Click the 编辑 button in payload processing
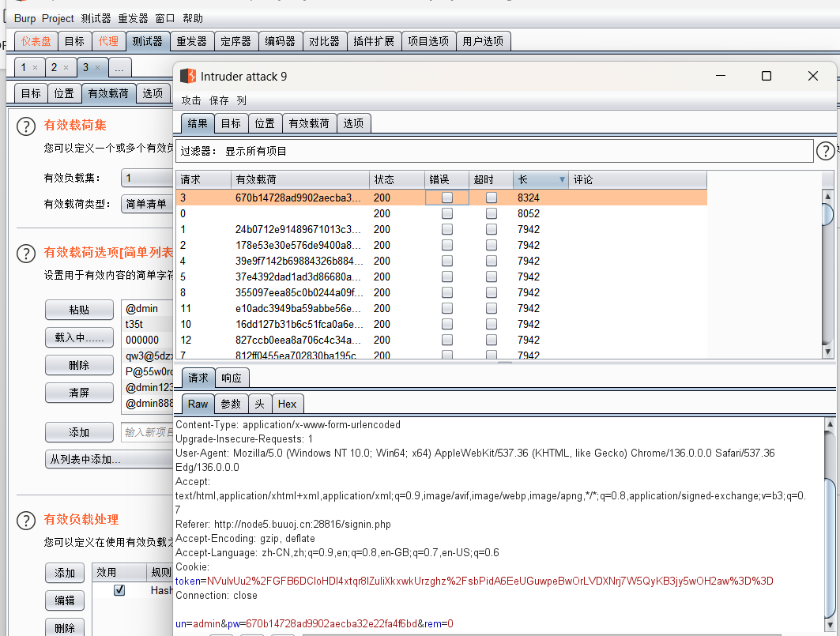 pyautogui.click(x=65, y=600)
